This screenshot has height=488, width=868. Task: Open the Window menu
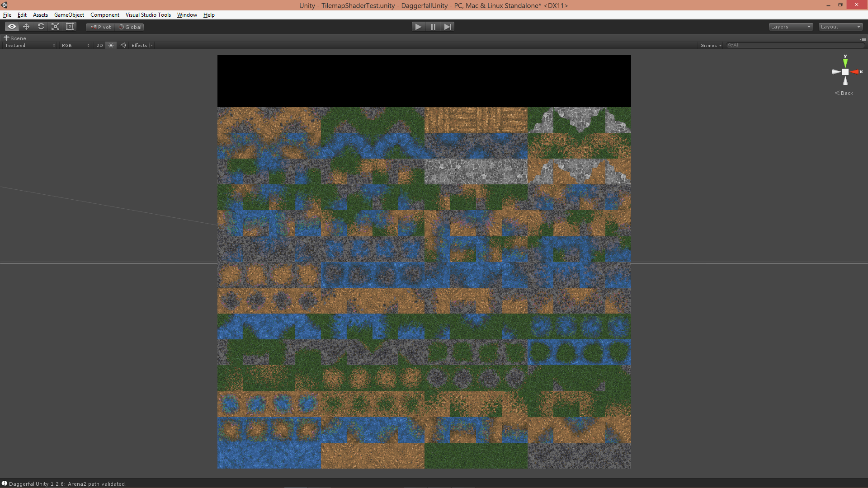pyautogui.click(x=187, y=15)
